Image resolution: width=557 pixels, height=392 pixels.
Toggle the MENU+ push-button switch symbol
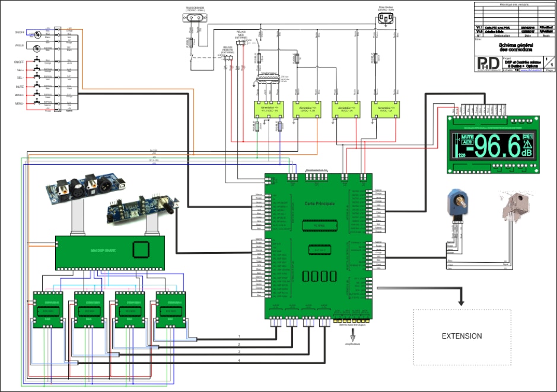37,95
